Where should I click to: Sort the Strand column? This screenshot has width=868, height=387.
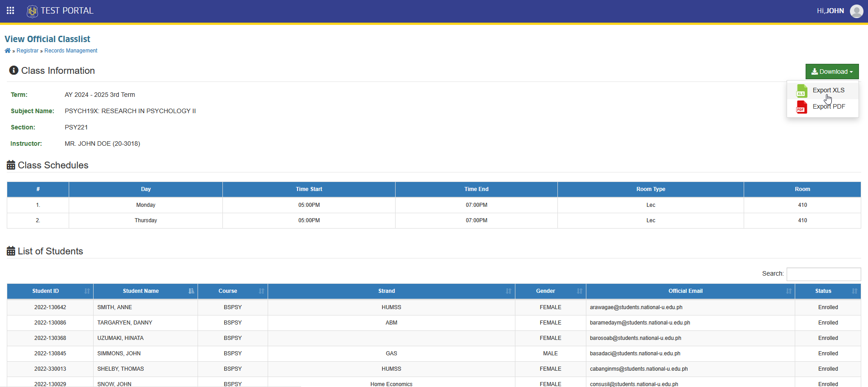pyautogui.click(x=509, y=291)
